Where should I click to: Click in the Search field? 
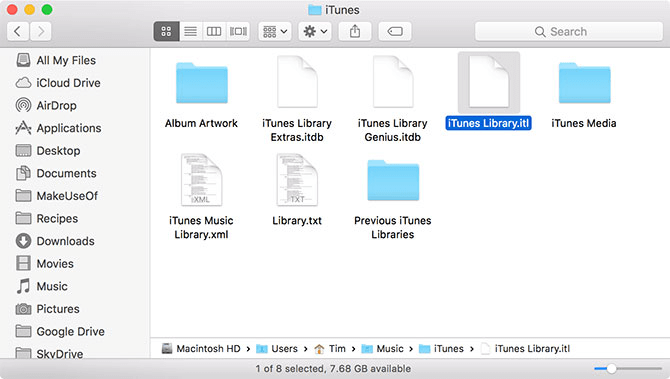(569, 32)
